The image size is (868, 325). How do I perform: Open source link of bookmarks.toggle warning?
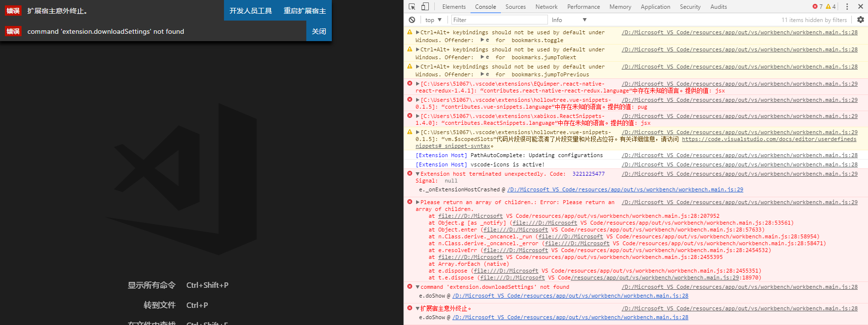(x=740, y=32)
